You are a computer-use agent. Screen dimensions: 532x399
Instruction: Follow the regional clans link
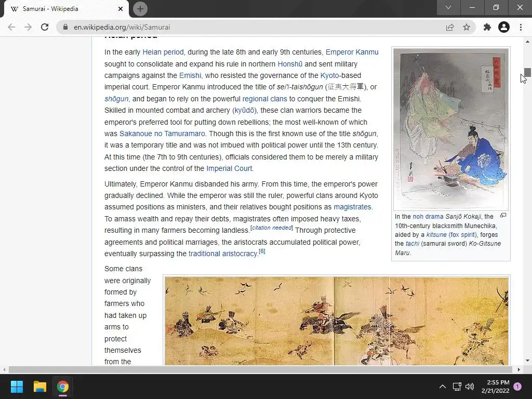click(264, 99)
